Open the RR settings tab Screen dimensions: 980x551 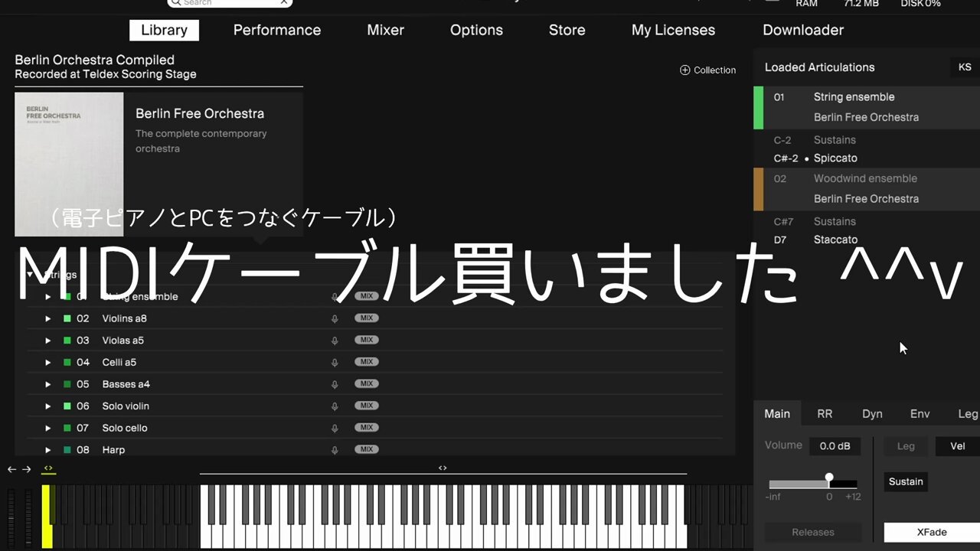825,413
